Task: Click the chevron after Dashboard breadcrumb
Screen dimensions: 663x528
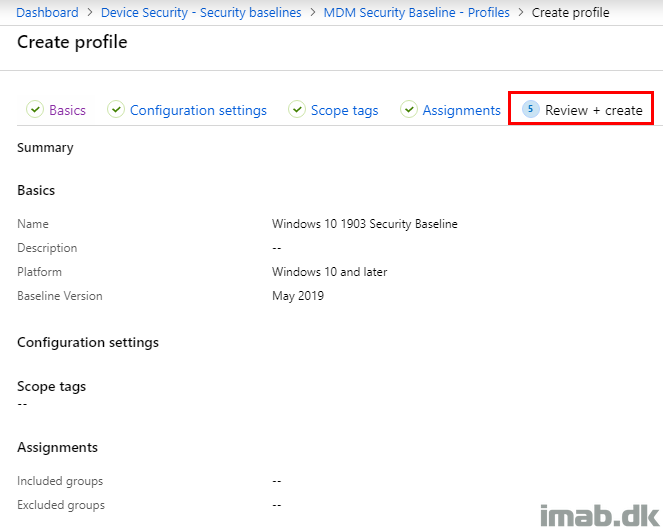Action: click(x=90, y=12)
